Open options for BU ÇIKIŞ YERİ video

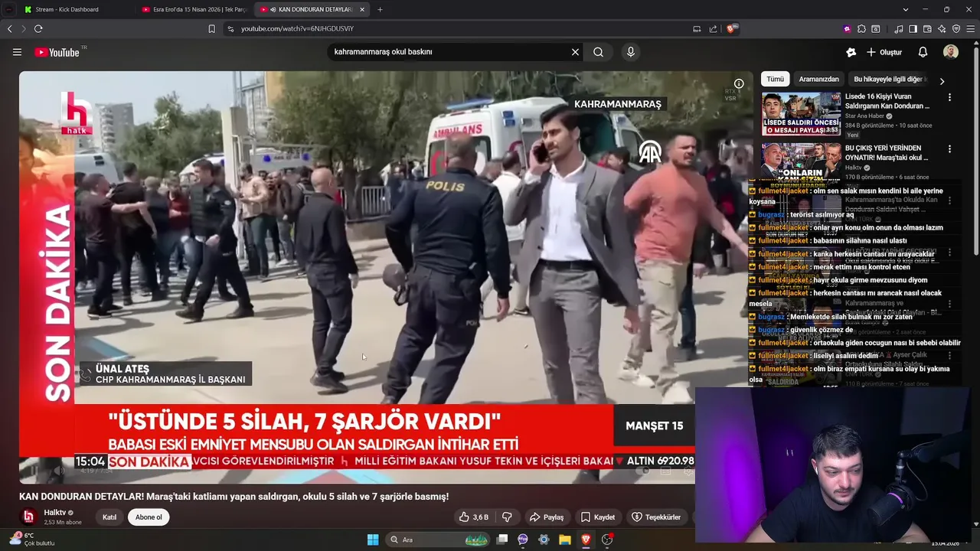coord(949,149)
